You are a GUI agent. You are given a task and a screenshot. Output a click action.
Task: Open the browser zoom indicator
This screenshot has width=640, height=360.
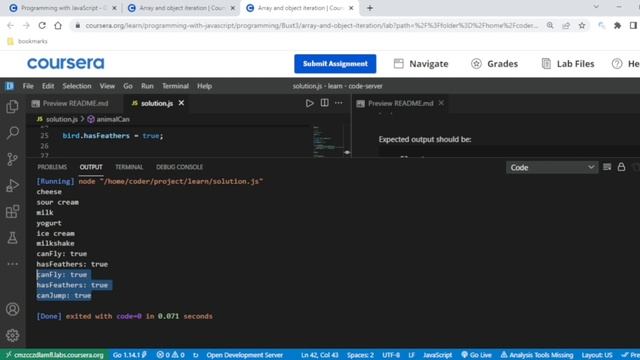[550, 25]
